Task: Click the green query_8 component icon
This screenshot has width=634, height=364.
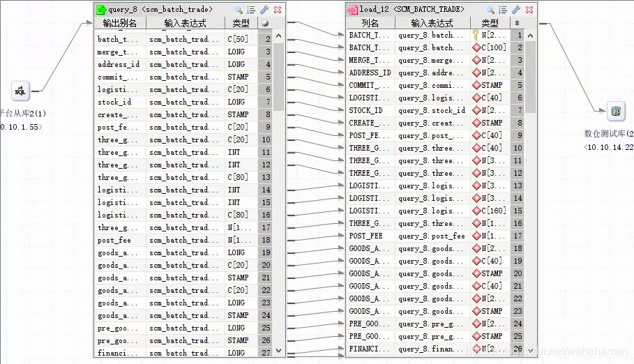Action: [x=101, y=10]
